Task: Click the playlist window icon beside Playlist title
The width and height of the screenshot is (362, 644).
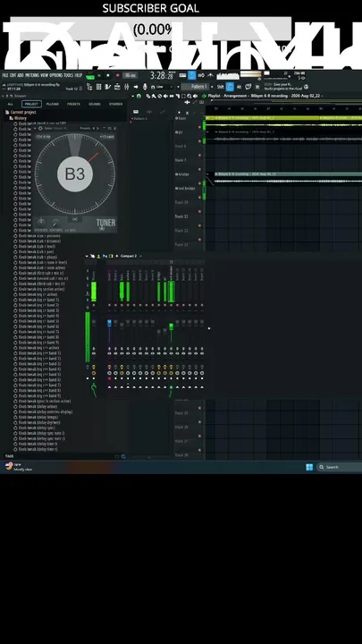Action: pos(204,96)
